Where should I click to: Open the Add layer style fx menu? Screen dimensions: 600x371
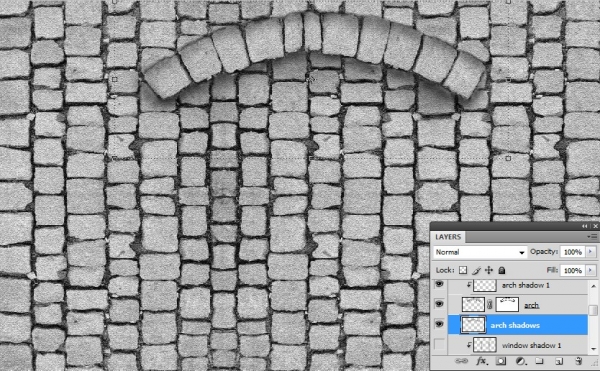click(481, 361)
